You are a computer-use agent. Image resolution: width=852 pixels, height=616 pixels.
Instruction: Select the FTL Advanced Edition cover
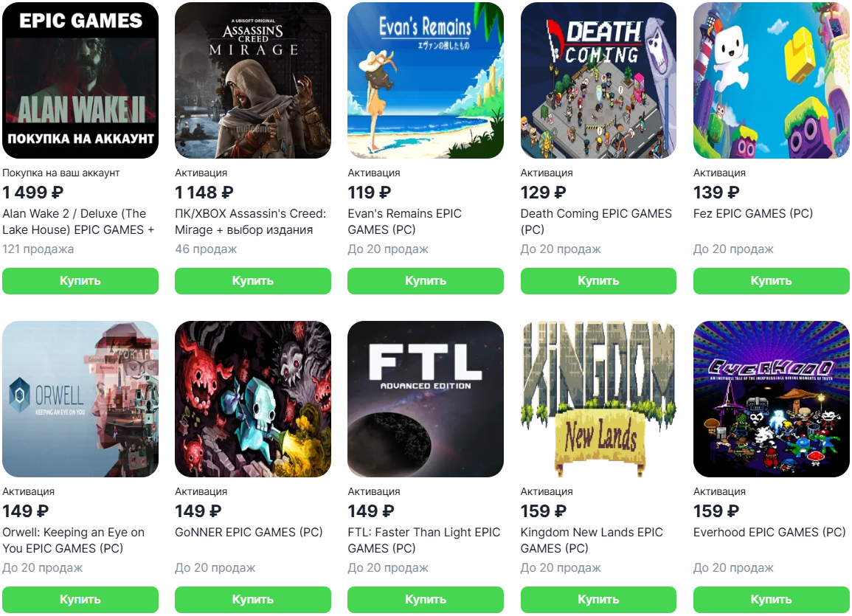(426, 399)
